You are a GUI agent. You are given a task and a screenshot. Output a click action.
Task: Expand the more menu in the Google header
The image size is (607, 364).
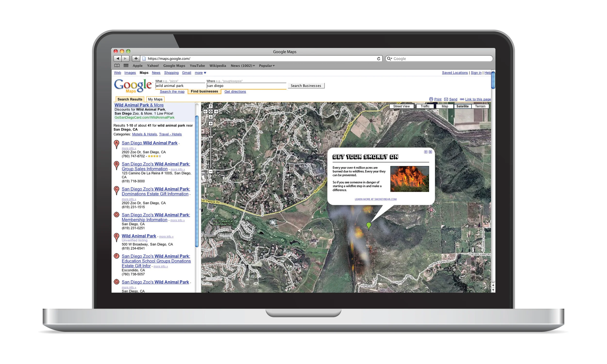[x=200, y=73]
